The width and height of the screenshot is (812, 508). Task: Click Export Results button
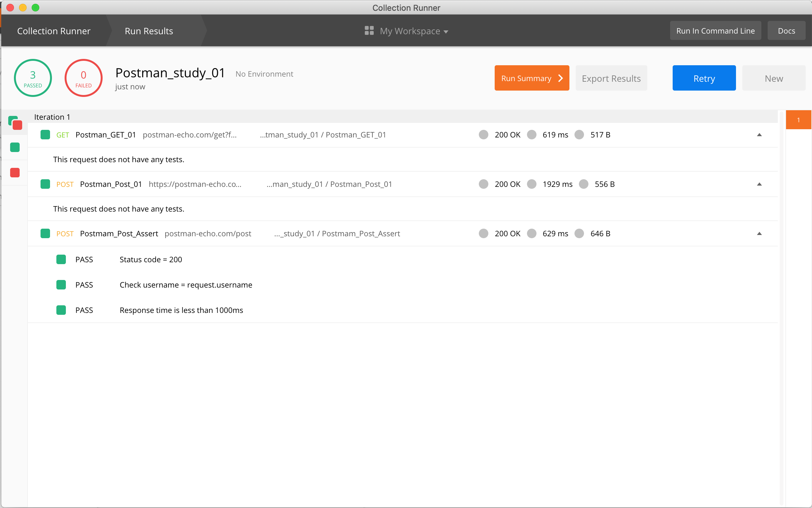(x=611, y=78)
